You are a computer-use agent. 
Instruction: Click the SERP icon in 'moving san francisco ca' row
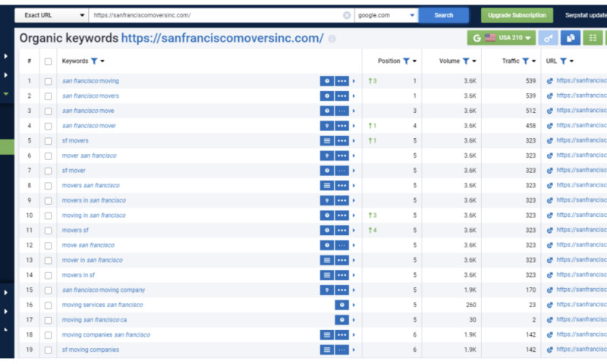click(x=342, y=320)
